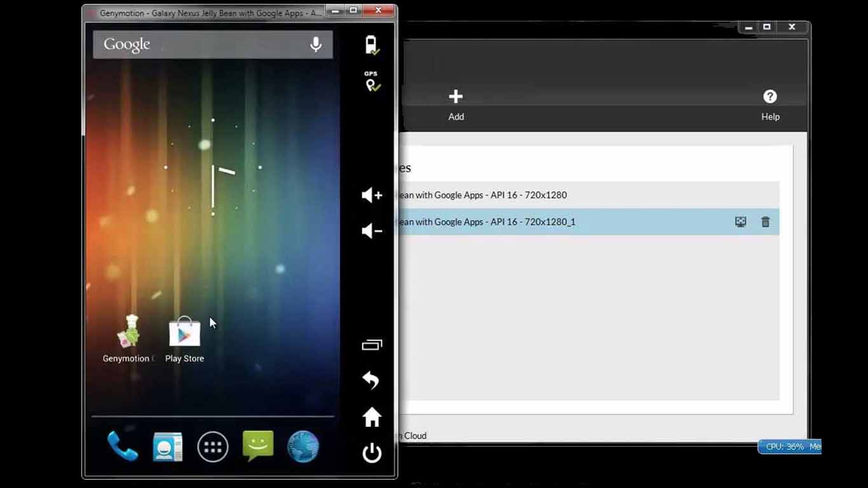Close the Genymotion main manager window
The height and width of the screenshot is (488, 868).
coord(792,27)
